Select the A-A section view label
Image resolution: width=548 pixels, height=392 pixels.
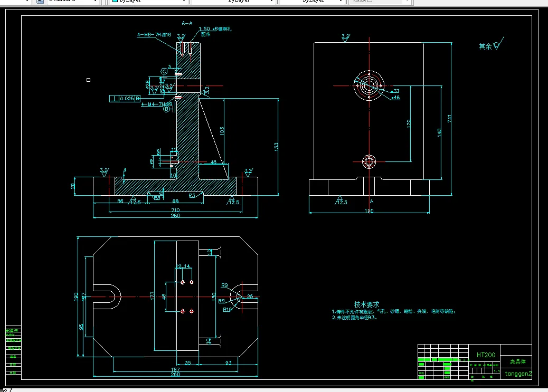[x=187, y=23]
